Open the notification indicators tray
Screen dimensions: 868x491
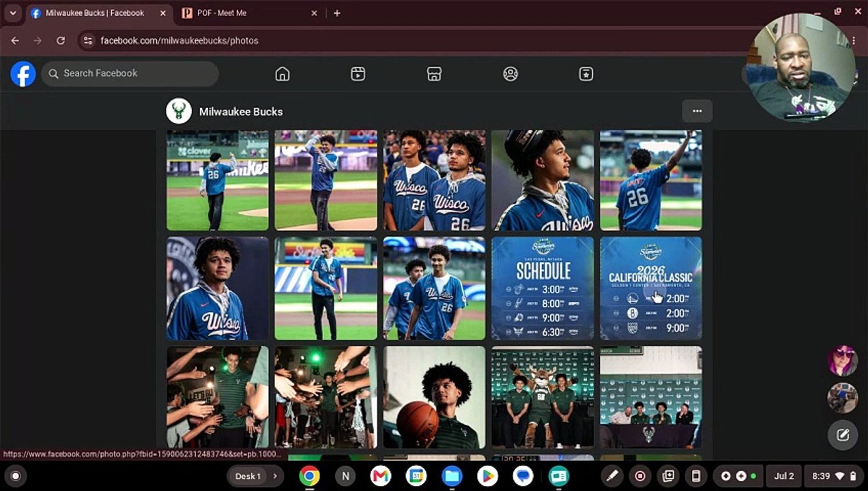738,476
